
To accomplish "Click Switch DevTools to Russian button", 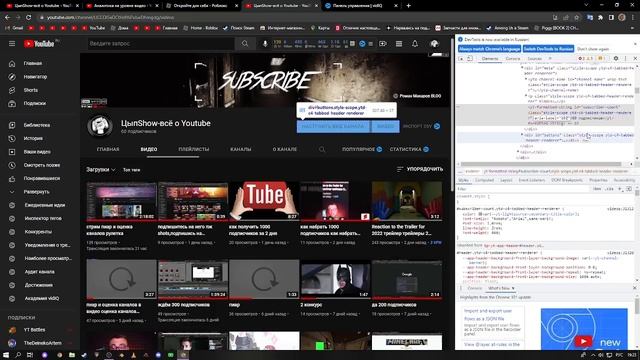I will [x=548, y=49].
